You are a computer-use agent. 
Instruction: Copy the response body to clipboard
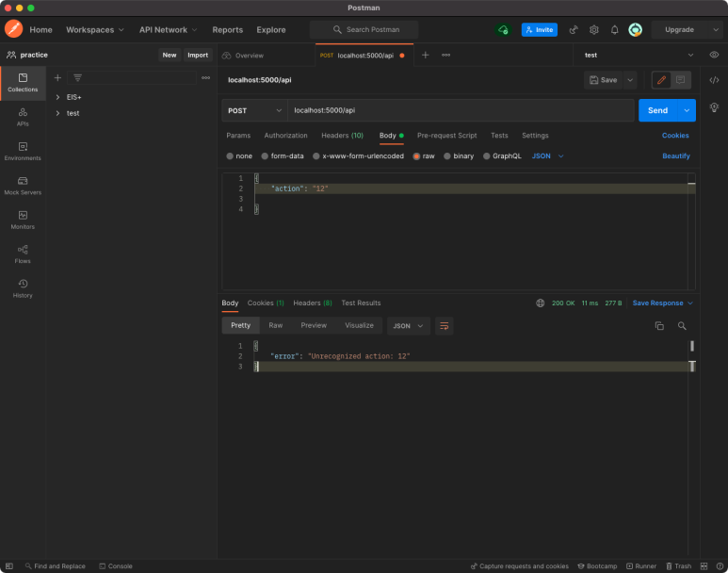tap(659, 326)
